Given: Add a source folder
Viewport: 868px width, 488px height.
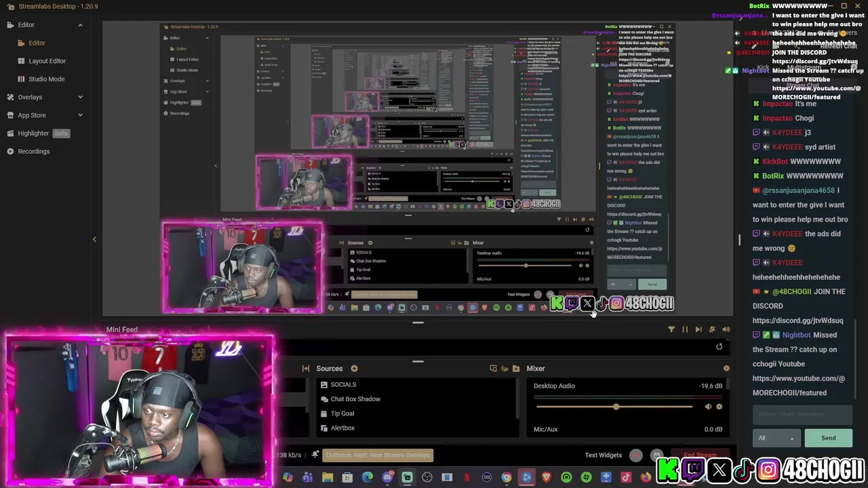Looking at the screenshot, I should coord(516,369).
